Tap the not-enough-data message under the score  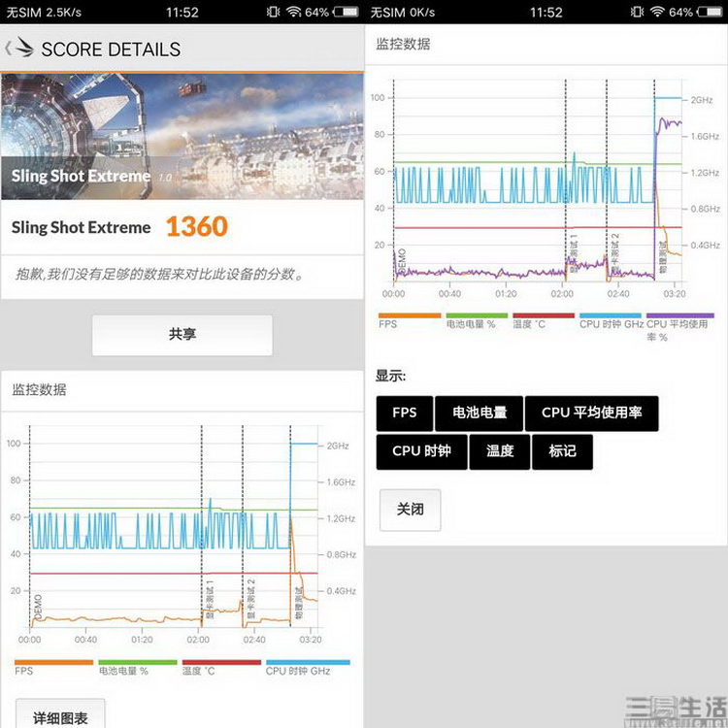pyautogui.click(x=160, y=274)
